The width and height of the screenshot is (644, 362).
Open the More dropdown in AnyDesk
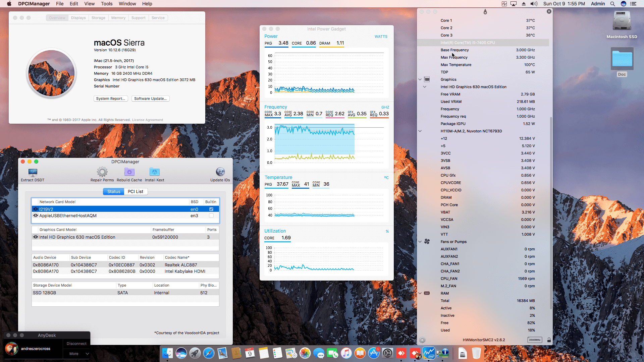point(77,354)
